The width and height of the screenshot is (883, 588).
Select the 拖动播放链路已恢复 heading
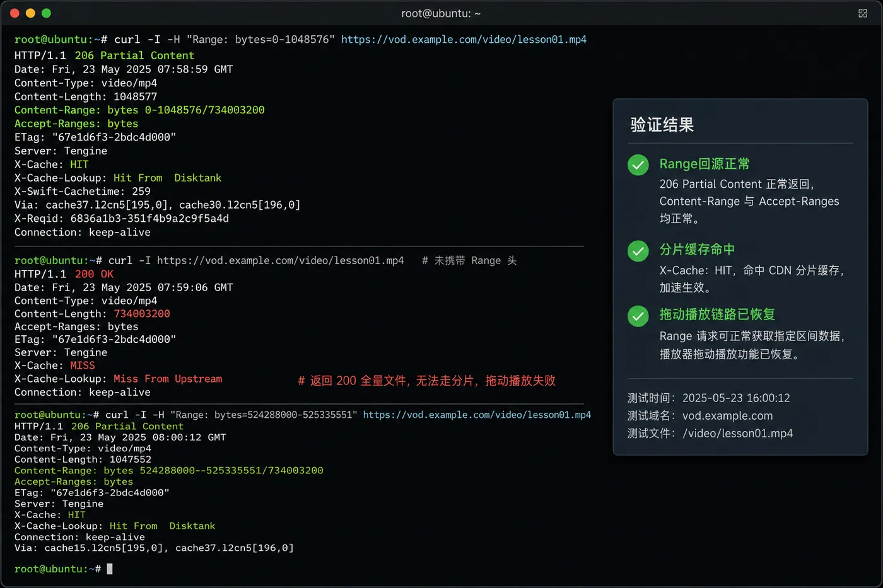click(717, 314)
